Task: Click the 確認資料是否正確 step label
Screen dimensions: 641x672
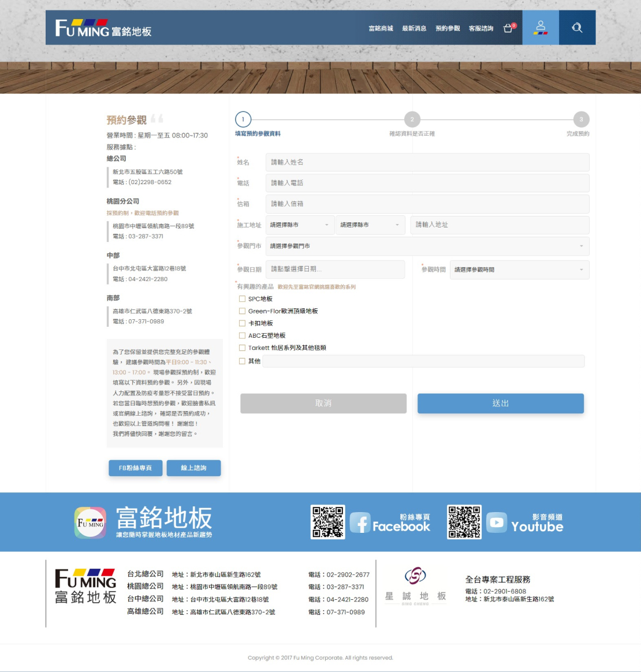Action: [x=412, y=134]
